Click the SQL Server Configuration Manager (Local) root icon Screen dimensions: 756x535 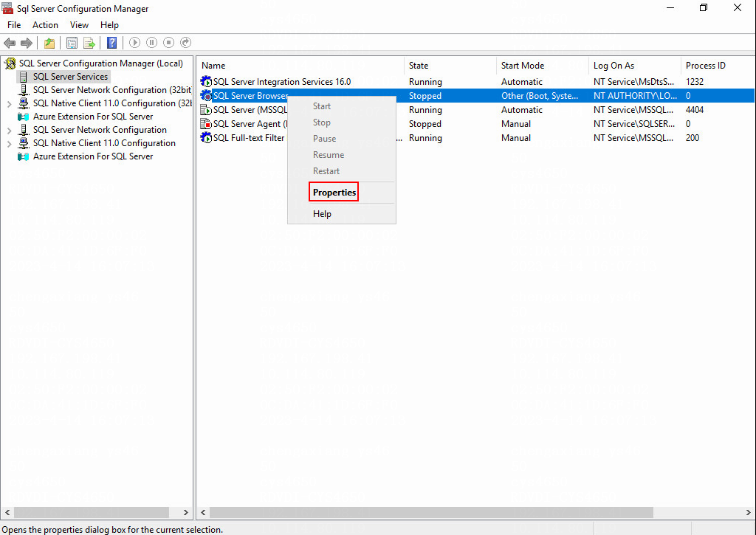coord(10,63)
